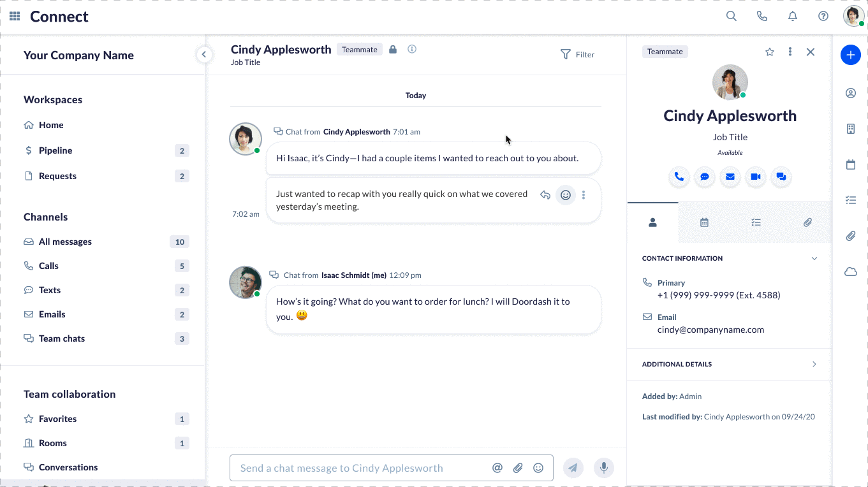The width and height of the screenshot is (868, 487).
Task: Open the attachment paperclip in message input
Action: point(518,468)
